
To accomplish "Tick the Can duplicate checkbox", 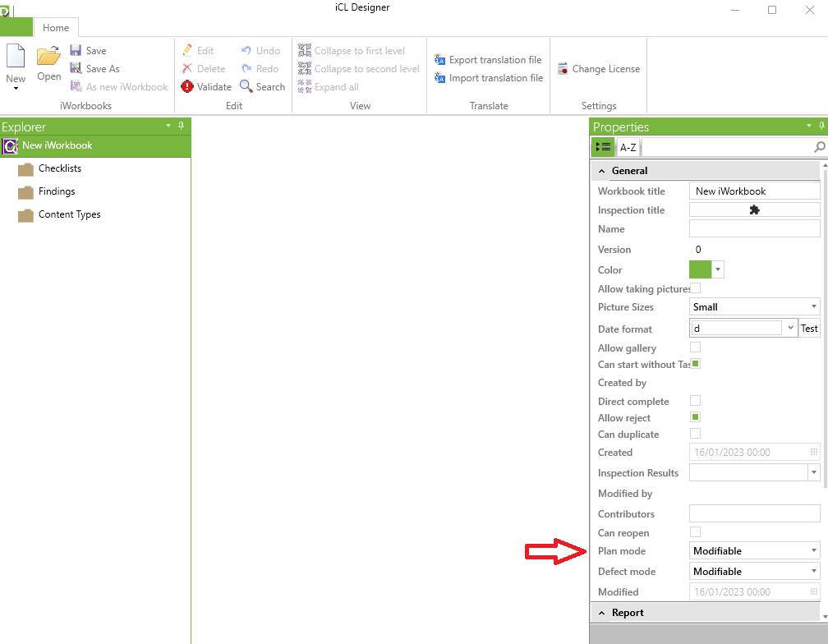I will click(x=695, y=434).
